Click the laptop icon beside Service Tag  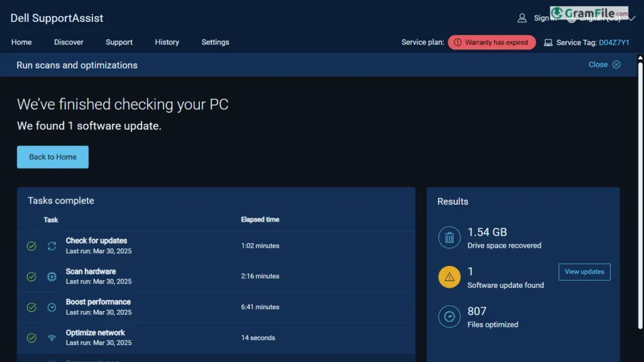548,42
